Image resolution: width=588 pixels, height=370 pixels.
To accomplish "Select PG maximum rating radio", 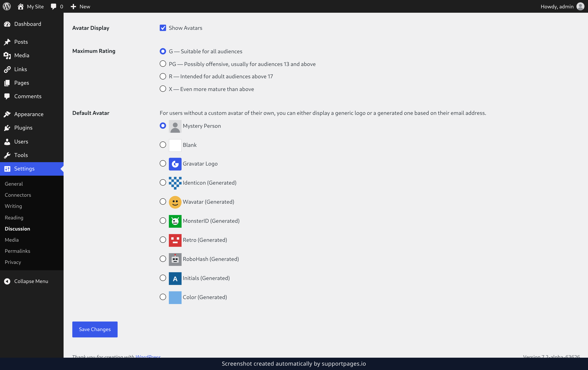I will 163,64.
